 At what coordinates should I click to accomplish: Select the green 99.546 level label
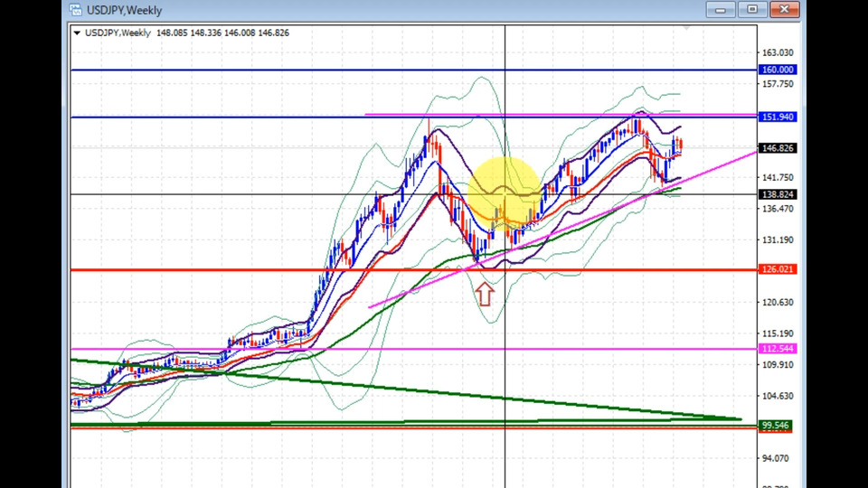point(775,426)
